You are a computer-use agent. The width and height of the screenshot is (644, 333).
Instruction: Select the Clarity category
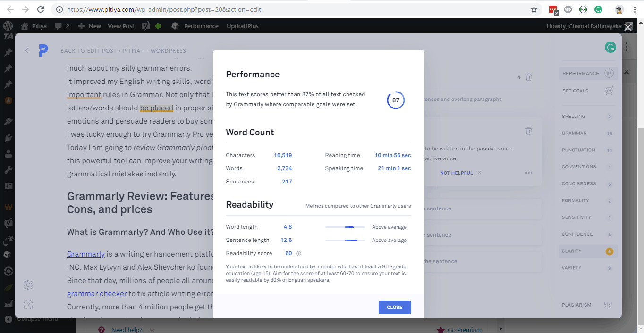click(588, 251)
